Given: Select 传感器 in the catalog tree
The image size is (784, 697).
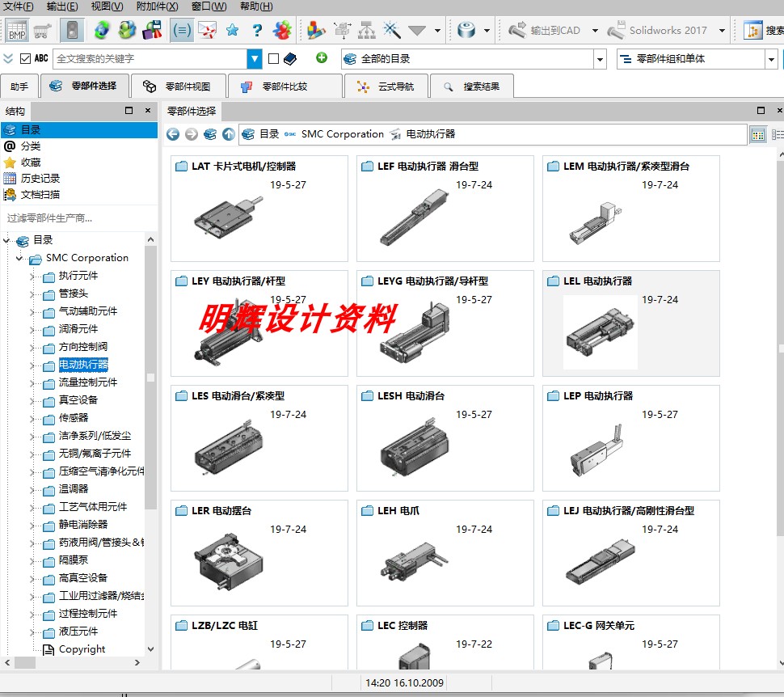Looking at the screenshot, I should [x=74, y=418].
